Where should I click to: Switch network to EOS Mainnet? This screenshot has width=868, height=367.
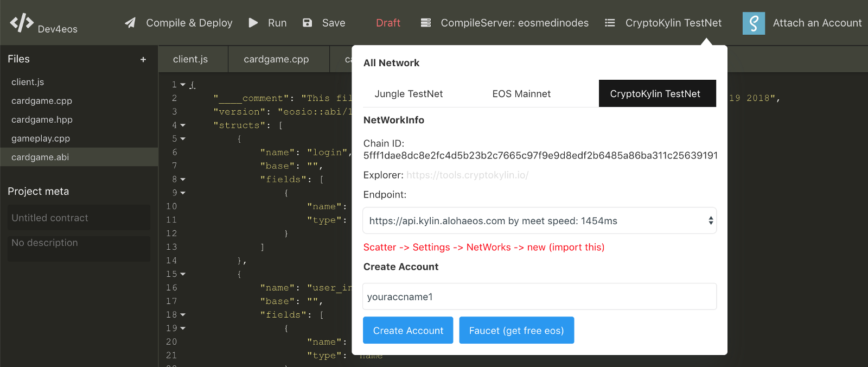[x=521, y=94]
